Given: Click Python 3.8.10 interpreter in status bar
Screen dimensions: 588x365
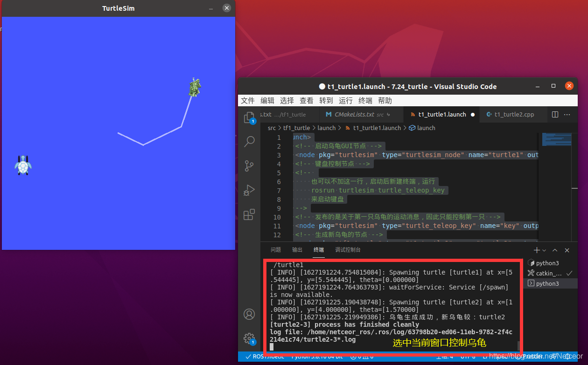Looking at the screenshot, I should click(x=317, y=357).
